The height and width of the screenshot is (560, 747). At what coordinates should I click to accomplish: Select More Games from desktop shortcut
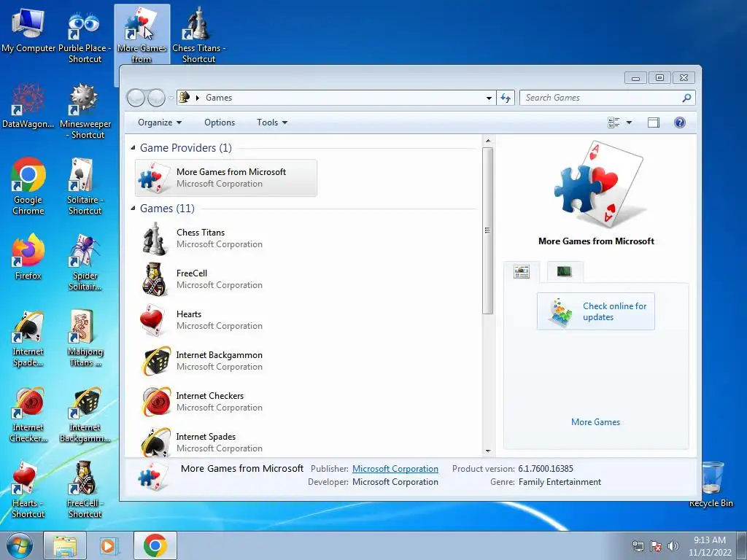[142, 36]
